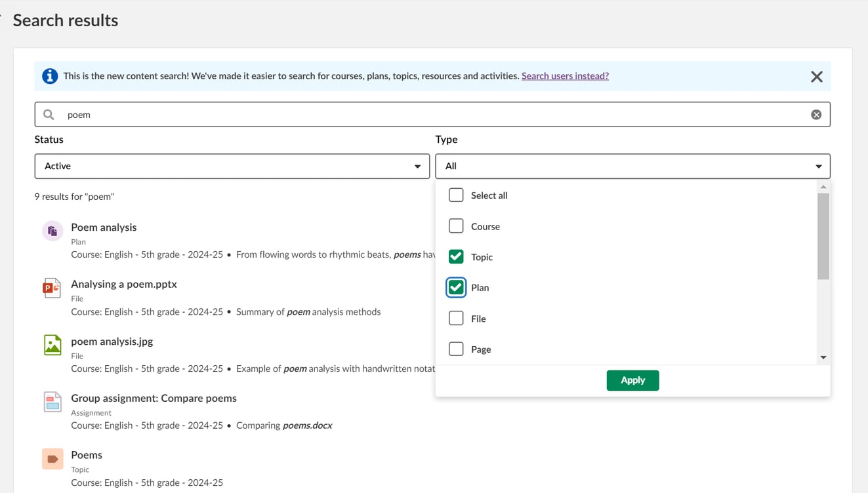Open the Status dropdown showing Active

pyautogui.click(x=232, y=167)
